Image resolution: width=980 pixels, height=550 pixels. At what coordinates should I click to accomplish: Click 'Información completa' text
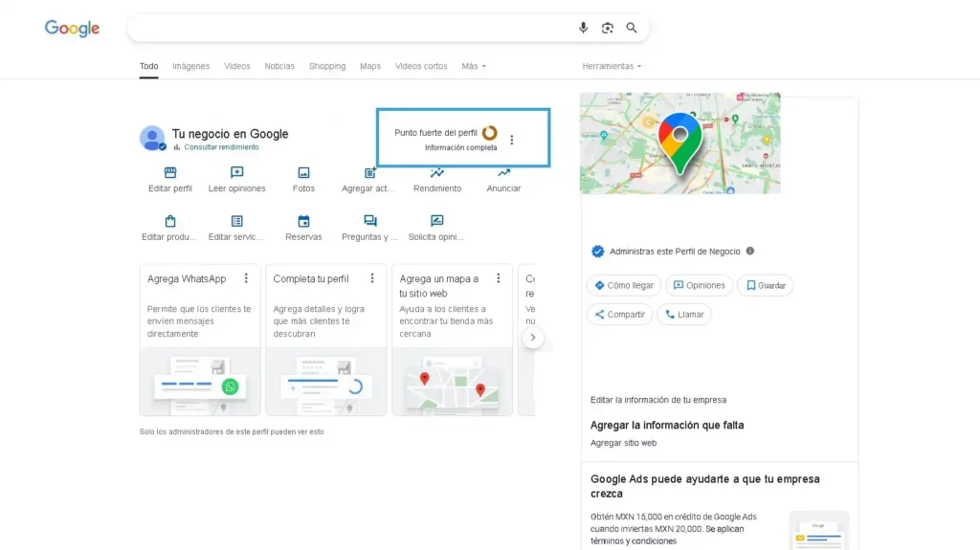tap(460, 148)
